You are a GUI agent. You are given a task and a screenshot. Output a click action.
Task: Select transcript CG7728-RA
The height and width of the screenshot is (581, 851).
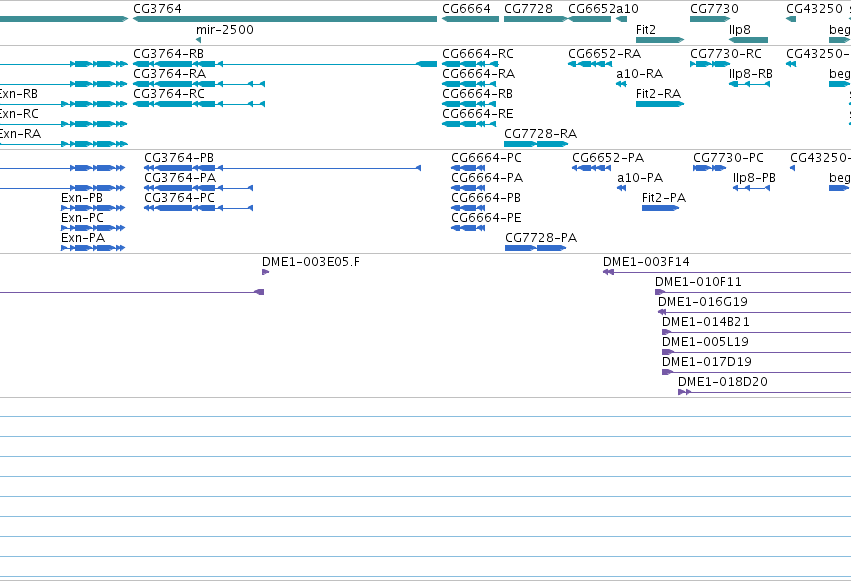click(x=536, y=144)
